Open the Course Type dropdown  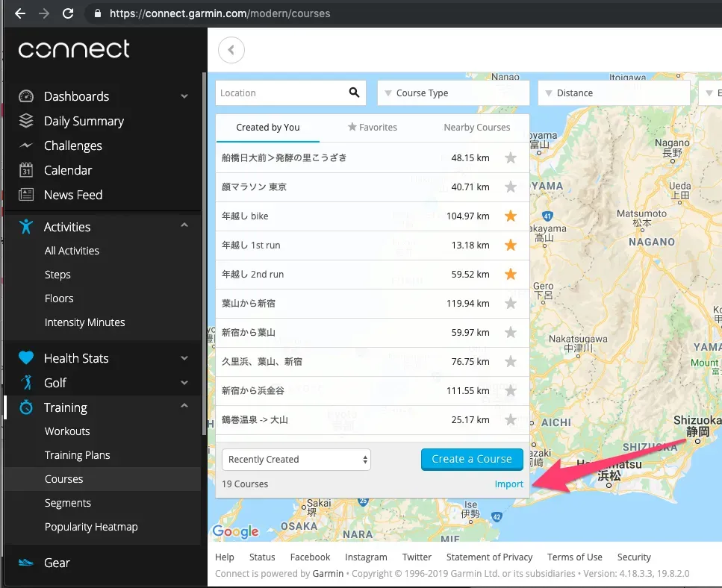tap(452, 93)
